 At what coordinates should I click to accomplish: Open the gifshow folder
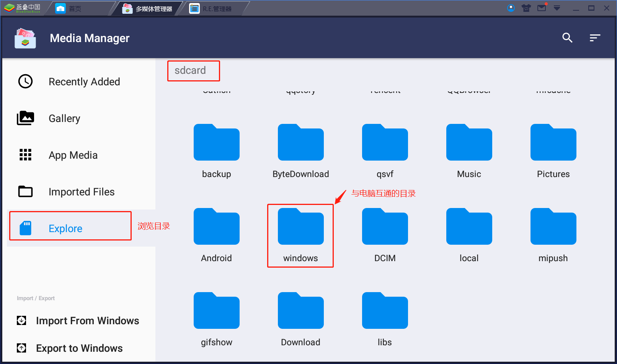[216, 319]
